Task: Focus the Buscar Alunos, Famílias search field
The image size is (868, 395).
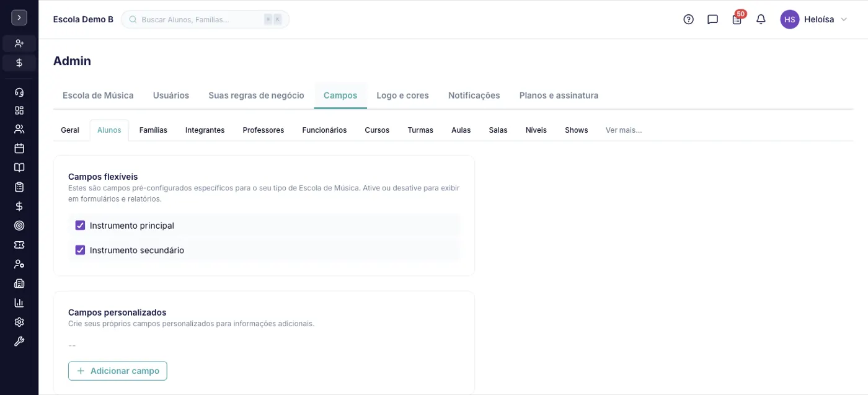Action: (205, 19)
